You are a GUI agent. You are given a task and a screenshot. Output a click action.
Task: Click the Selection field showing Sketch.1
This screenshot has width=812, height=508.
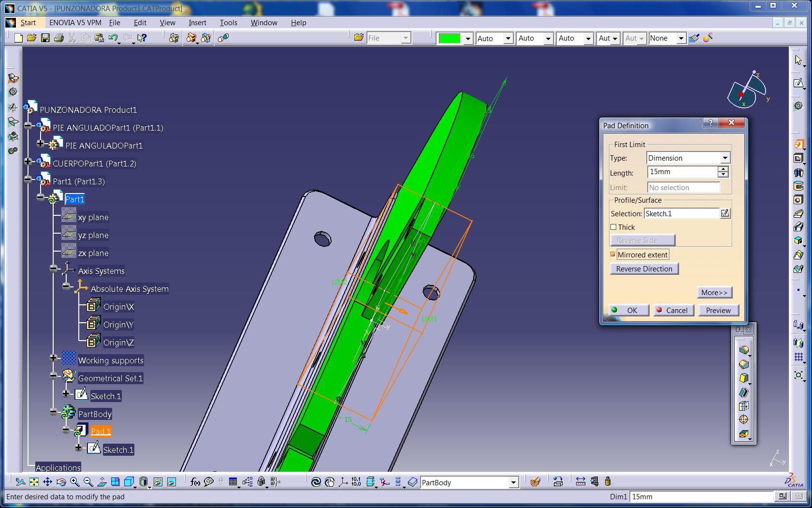682,213
